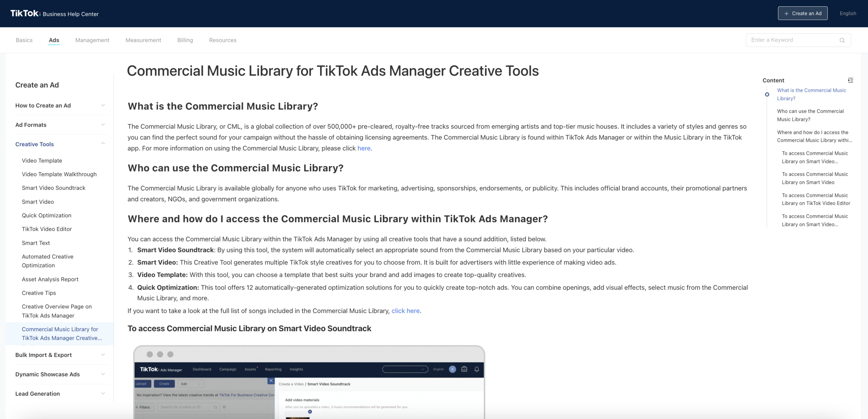868x419 pixels.
Task: Jump to 'What is the Commercial Music Library?' in Content
Action: point(811,94)
